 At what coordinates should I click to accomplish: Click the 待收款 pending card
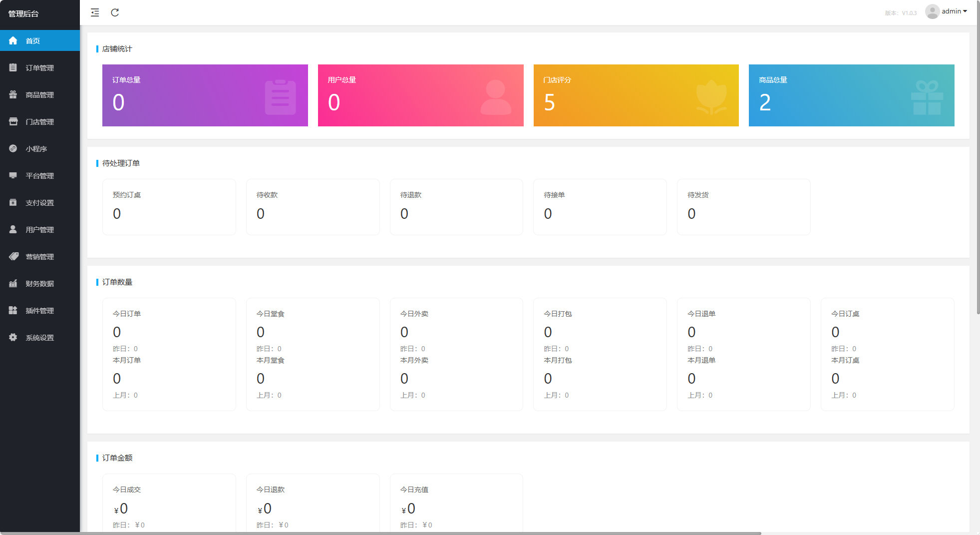[x=313, y=207]
